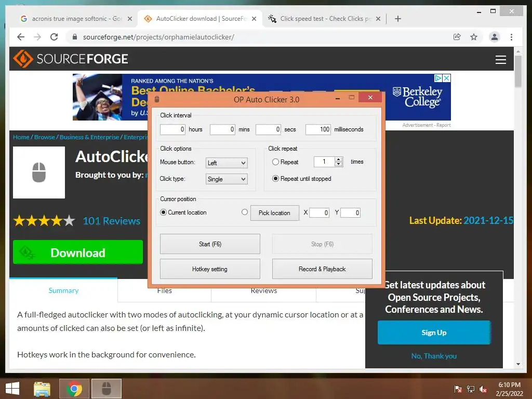Click the Browse breadcrumb link
This screenshot has height=399, width=532.
coord(45,137)
